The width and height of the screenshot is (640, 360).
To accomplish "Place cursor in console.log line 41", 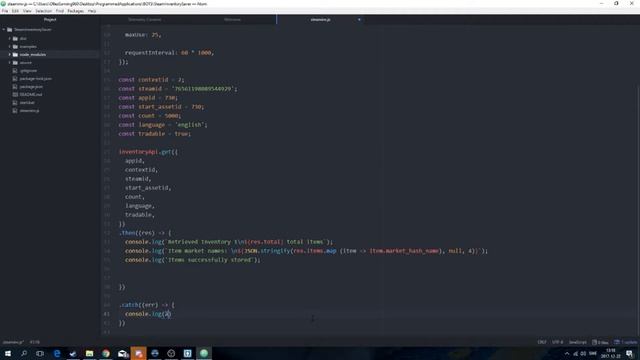I will 148,314.
